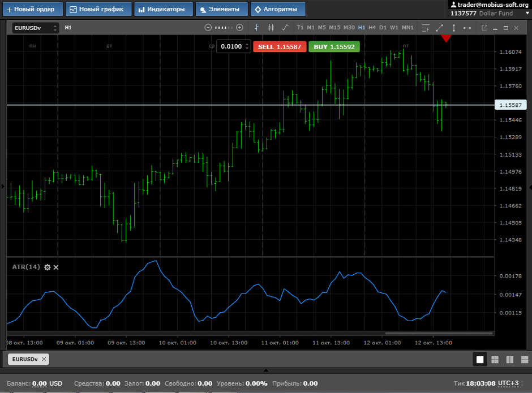This screenshot has height=393, width=532.
Task: Open the account dropdown arrow
Action: coord(527,13)
